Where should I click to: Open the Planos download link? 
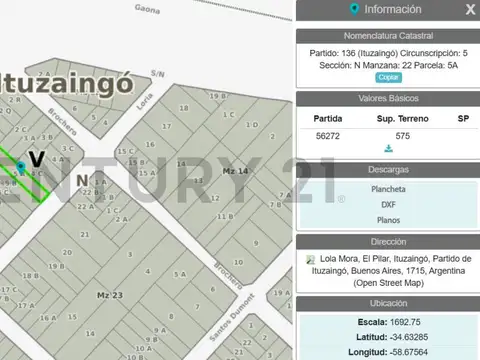(388, 220)
